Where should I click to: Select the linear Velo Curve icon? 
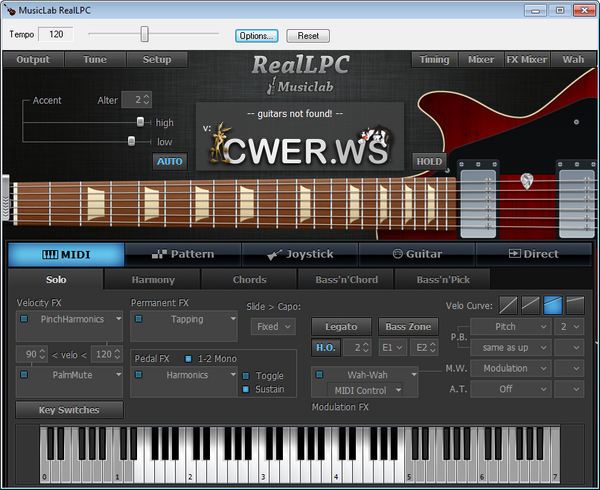click(508, 304)
